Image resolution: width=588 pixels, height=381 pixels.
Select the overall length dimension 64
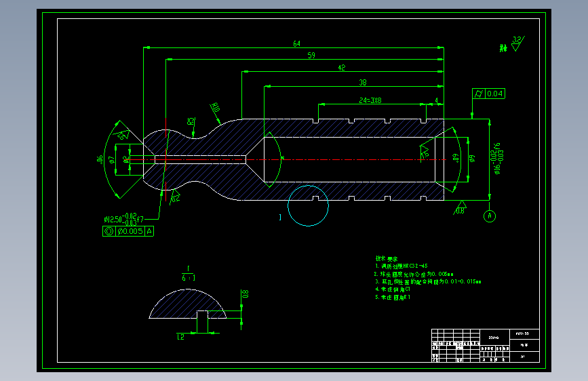[x=296, y=44]
